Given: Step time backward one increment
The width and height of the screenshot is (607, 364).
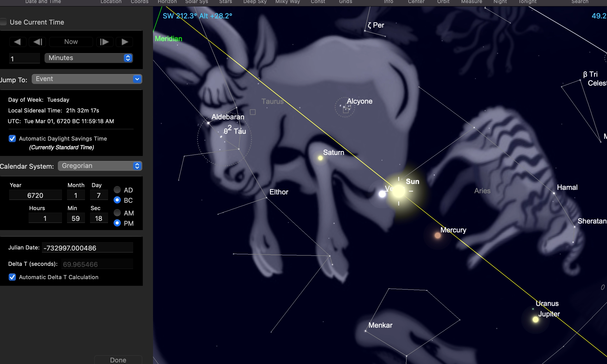Looking at the screenshot, I should (38, 42).
